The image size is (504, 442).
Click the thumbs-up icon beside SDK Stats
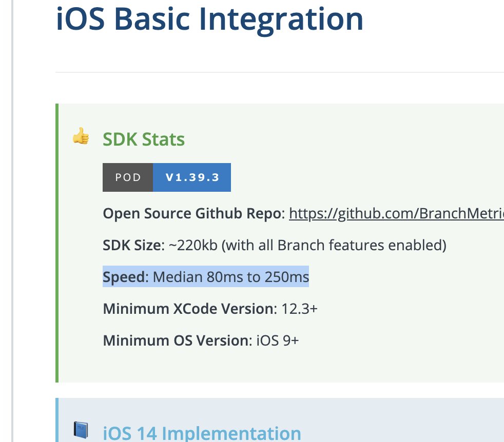pos(81,136)
